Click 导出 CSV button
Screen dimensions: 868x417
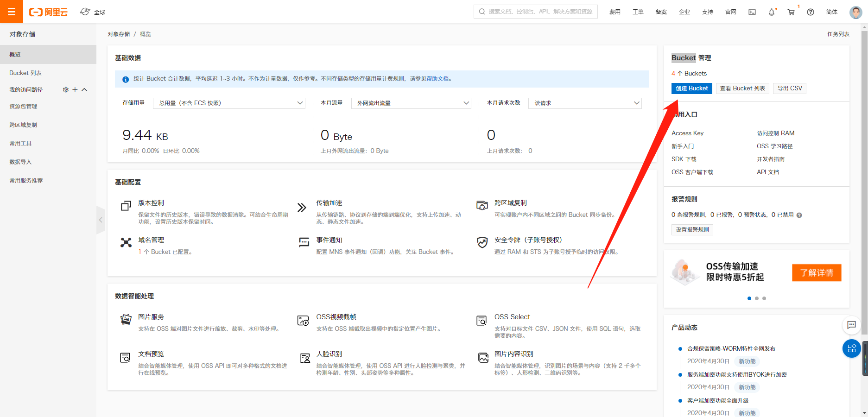(x=790, y=88)
